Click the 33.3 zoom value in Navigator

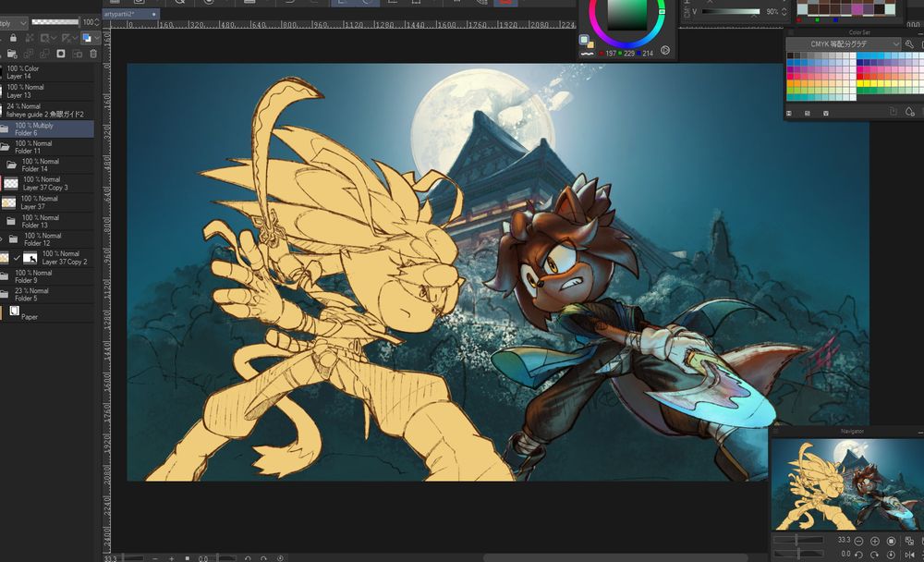point(844,540)
